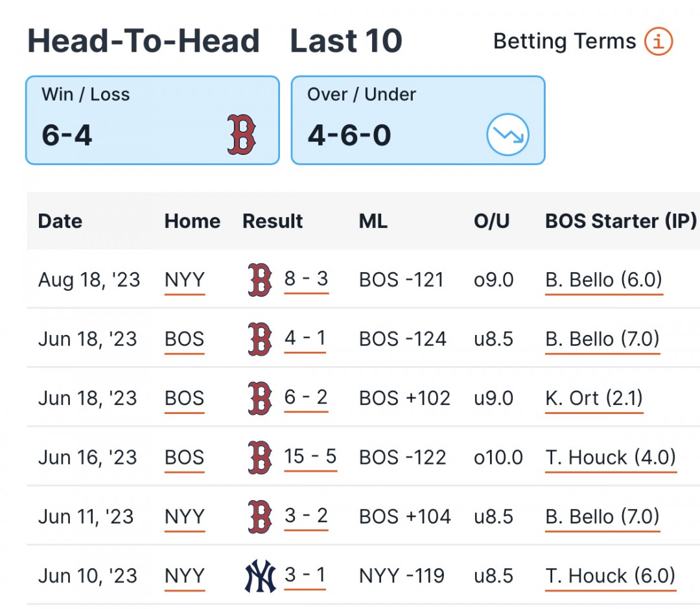700x609 pixels.
Task: Open T. Houck (4.0) starter link
Action: pos(611,458)
